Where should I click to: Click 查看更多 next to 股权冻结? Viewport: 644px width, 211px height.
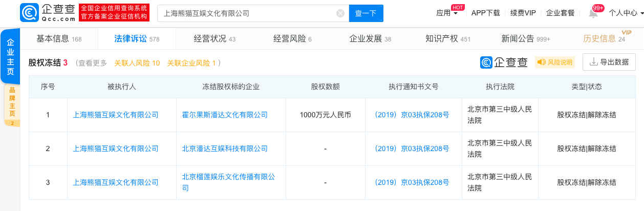pos(92,63)
